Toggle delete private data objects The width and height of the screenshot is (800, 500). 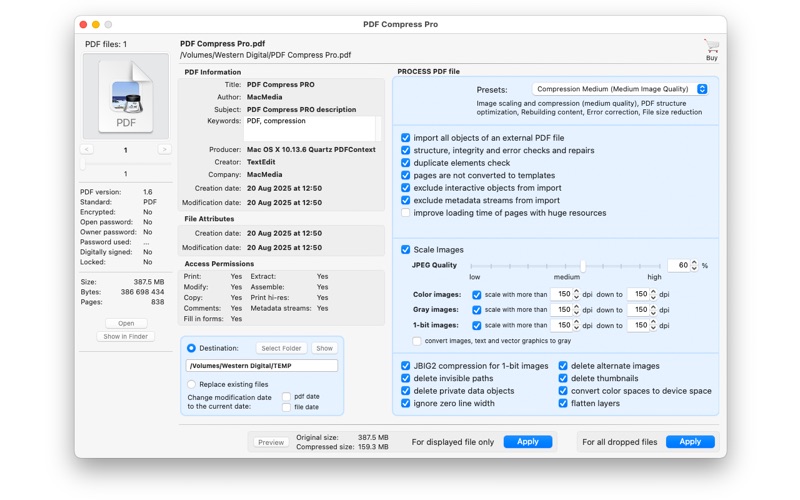(406, 391)
